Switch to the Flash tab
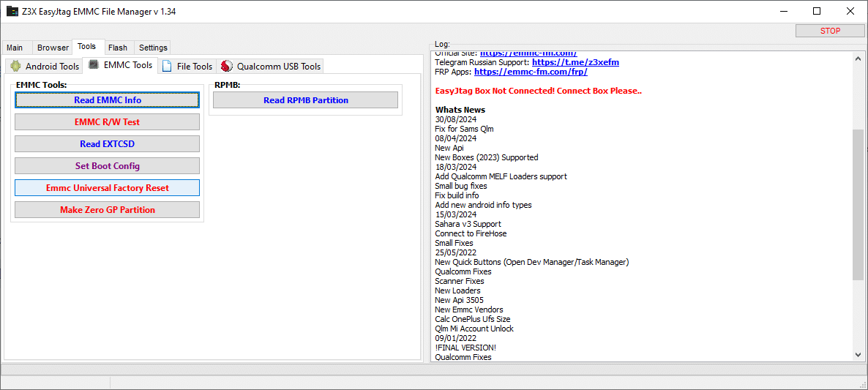The height and width of the screenshot is (390, 868). click(x=117, y=48)
